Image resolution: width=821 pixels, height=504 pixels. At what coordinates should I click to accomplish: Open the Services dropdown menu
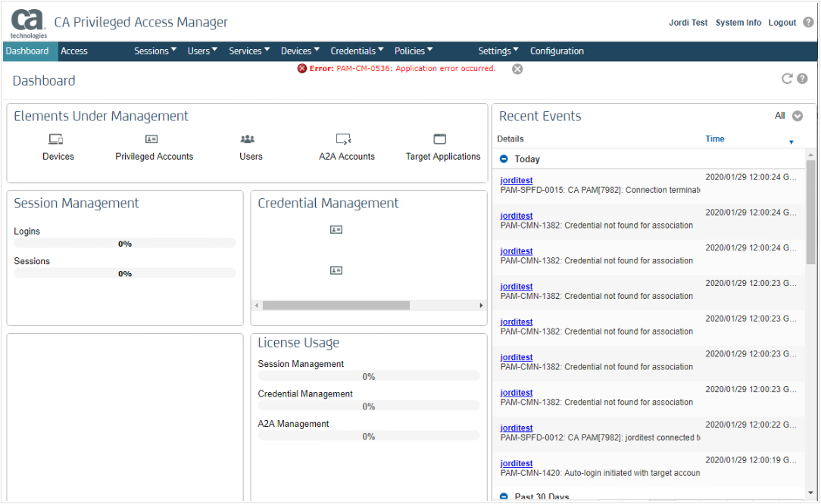coord(249,51)
